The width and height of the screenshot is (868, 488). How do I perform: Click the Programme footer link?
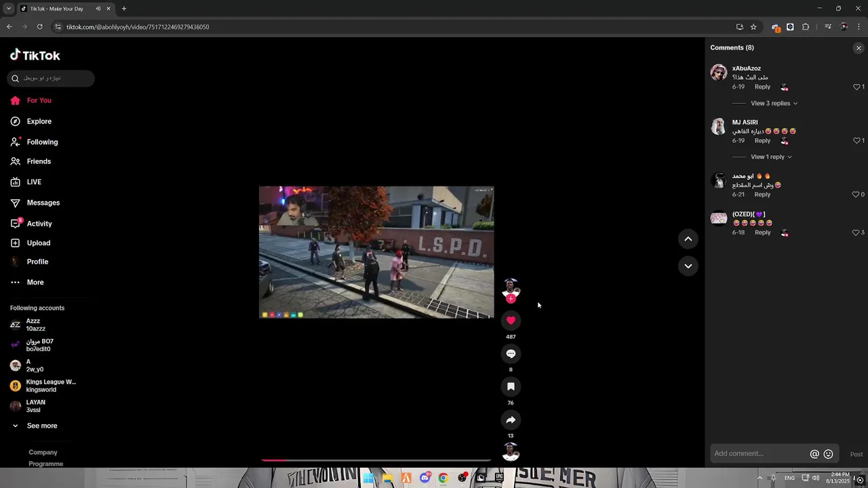(x=45, y=464)
